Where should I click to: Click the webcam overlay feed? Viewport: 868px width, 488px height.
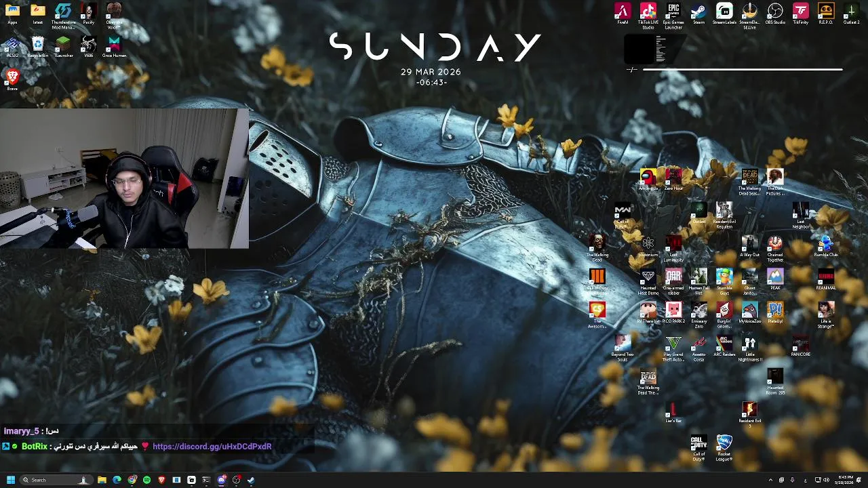point(124,178)
